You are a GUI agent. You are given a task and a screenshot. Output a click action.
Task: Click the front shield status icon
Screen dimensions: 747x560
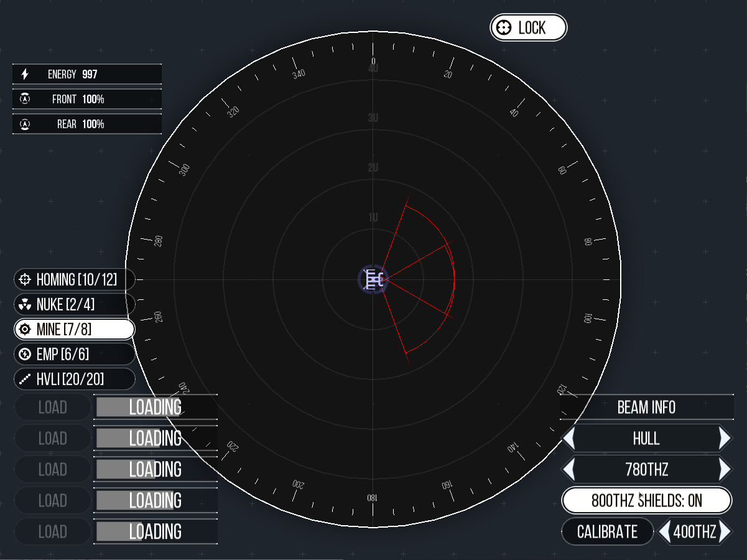(25, 99)
